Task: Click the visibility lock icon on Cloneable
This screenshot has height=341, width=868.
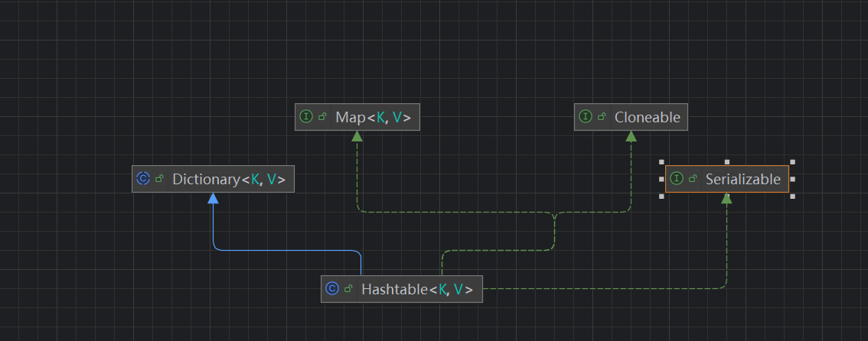Action: [x=602, y=117]
